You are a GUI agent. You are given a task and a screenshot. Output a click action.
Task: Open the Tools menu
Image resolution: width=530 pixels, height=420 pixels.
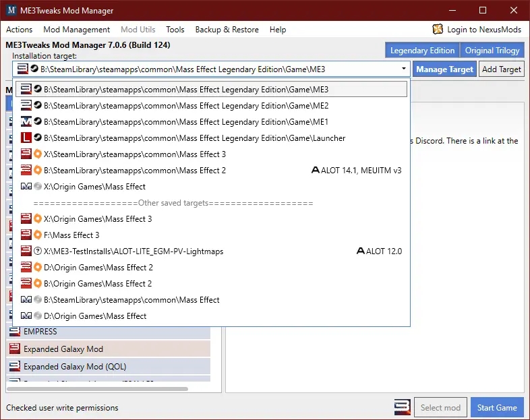pyautogui.click(x=175, y=30)
